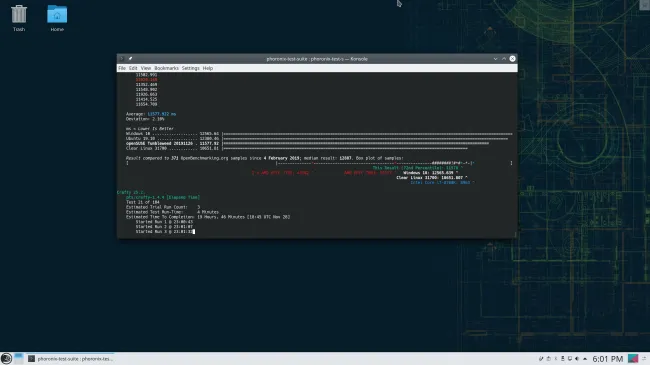Click the 'Clear Linux 31700' result row
Screen dimensions: 650x365
pos(297,148)
